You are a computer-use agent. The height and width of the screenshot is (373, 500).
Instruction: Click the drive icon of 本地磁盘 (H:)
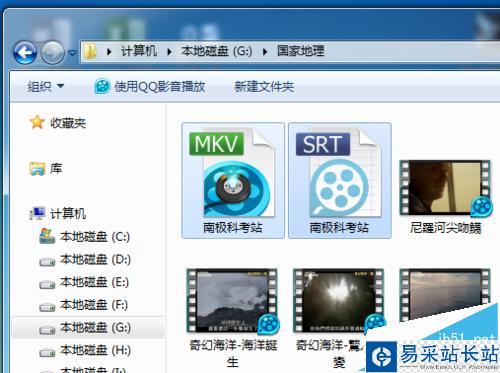pyautogui.click(x=47, y=352)
